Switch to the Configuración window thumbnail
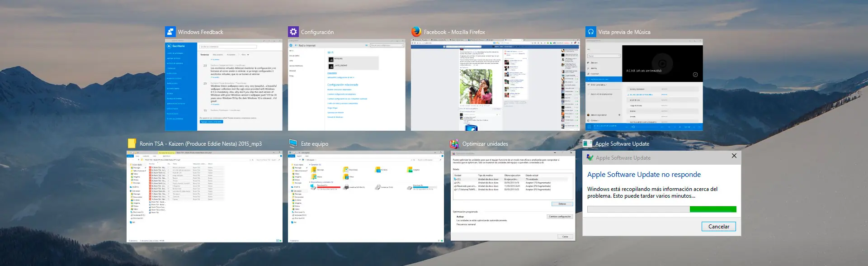 point(347,85)
